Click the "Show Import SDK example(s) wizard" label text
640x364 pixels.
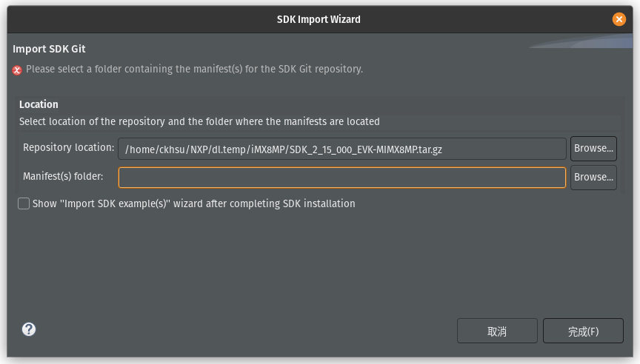[193, 203]
